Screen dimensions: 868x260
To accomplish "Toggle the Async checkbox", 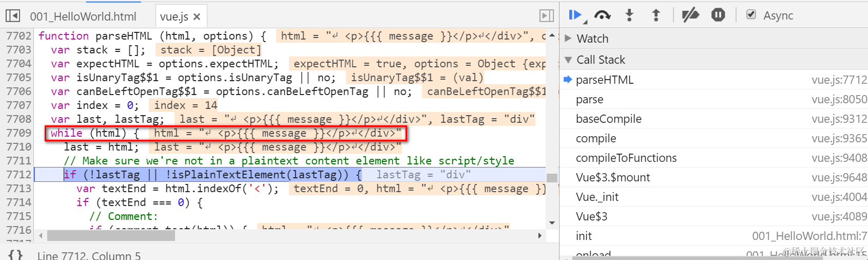I will [x=751, y=14].
